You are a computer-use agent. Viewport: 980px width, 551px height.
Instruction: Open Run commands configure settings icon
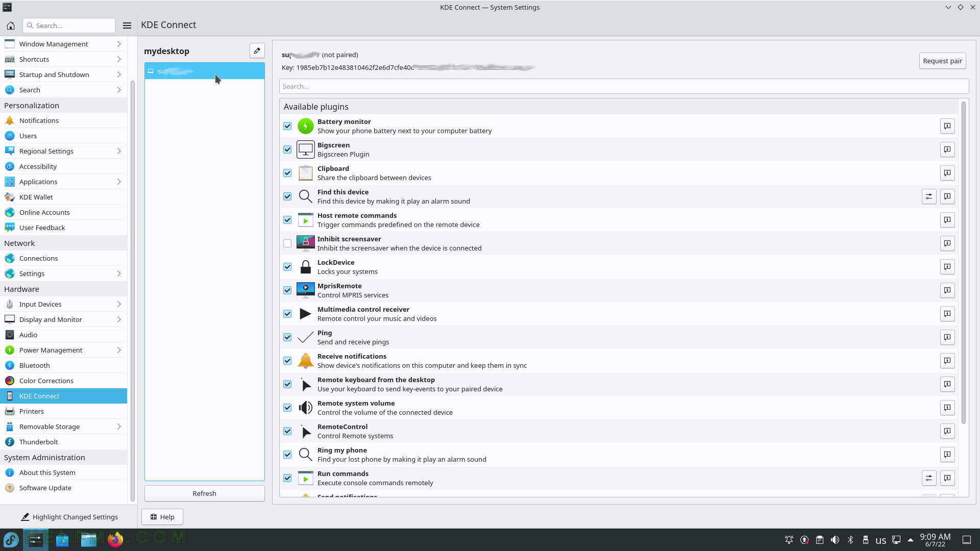click(x=929, y=478)
